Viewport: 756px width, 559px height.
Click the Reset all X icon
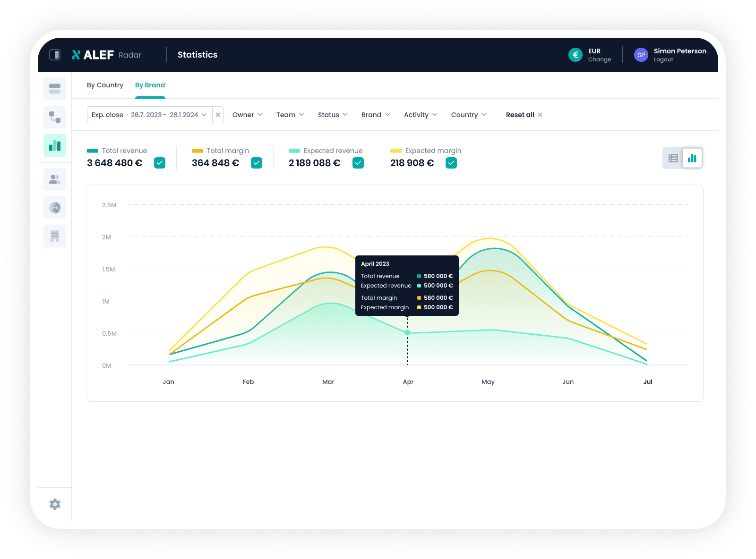tap(540, 115)
